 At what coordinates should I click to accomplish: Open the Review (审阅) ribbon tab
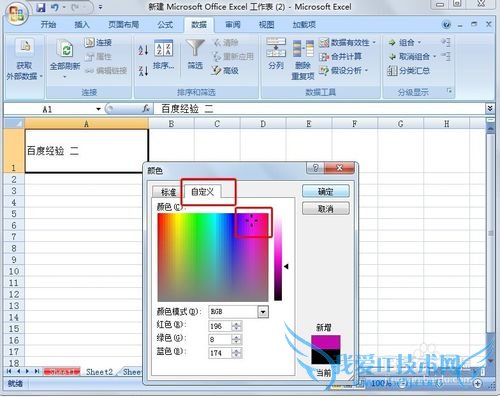[x=233, y=25]
